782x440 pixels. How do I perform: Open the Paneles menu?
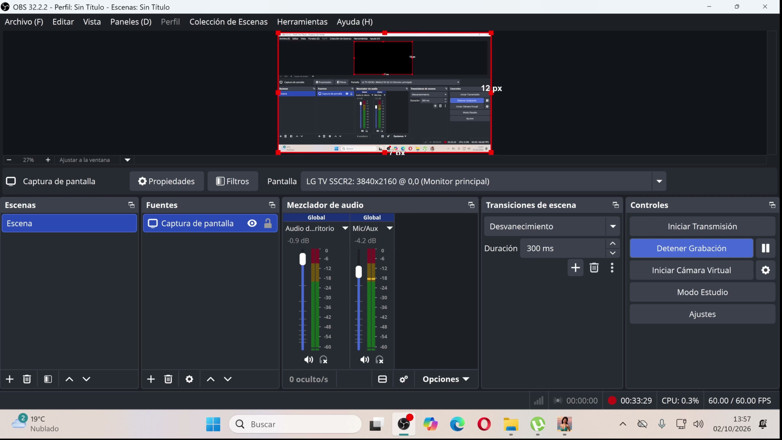pyautogui.click(x=131, y=22)
